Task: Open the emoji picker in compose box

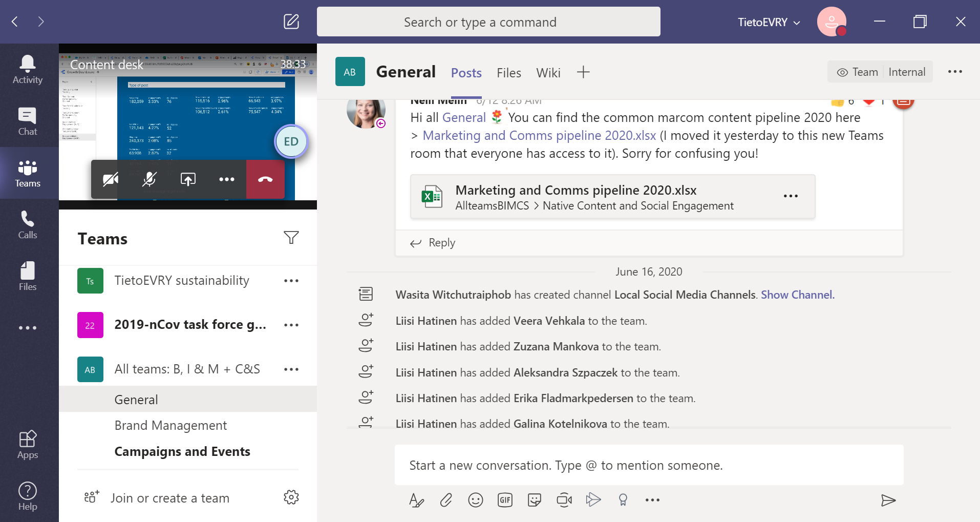Action: click(x=475, y=500)
